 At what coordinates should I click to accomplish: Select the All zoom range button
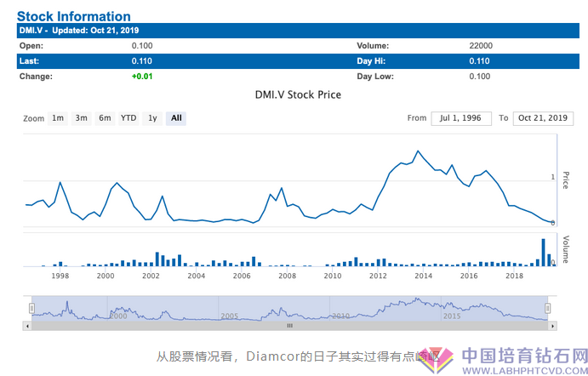click(176, 118)
